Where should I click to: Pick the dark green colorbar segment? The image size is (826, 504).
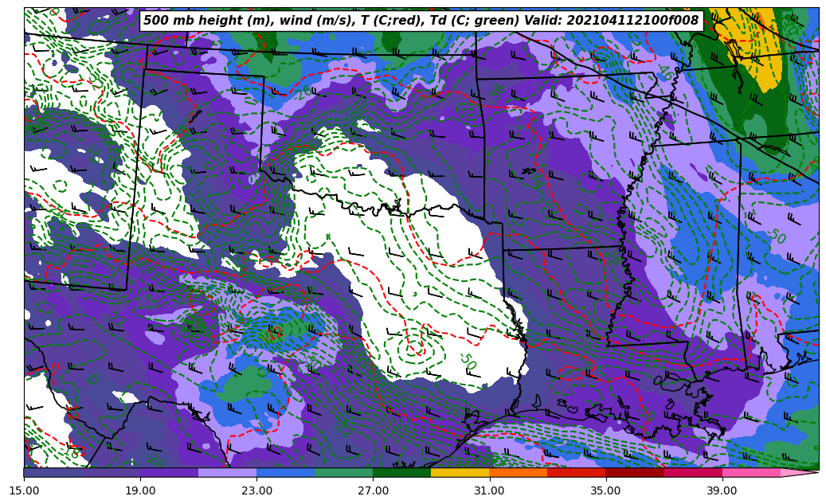401,472
